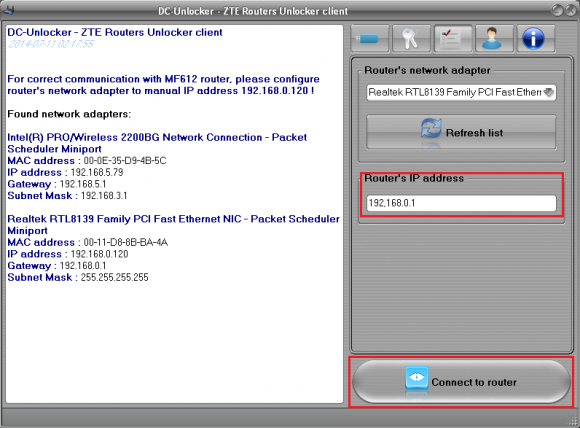Click the blue connect icon on the button

[417, 378]
